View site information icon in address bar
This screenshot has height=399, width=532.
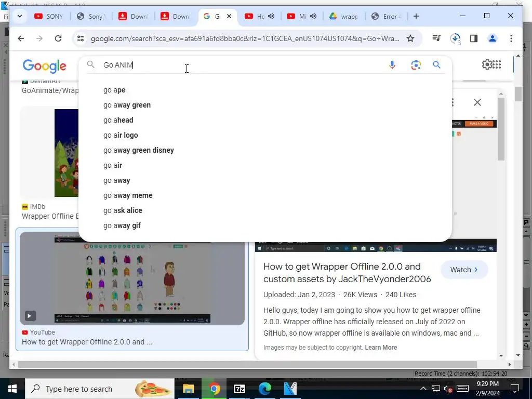tap(81, 38)
